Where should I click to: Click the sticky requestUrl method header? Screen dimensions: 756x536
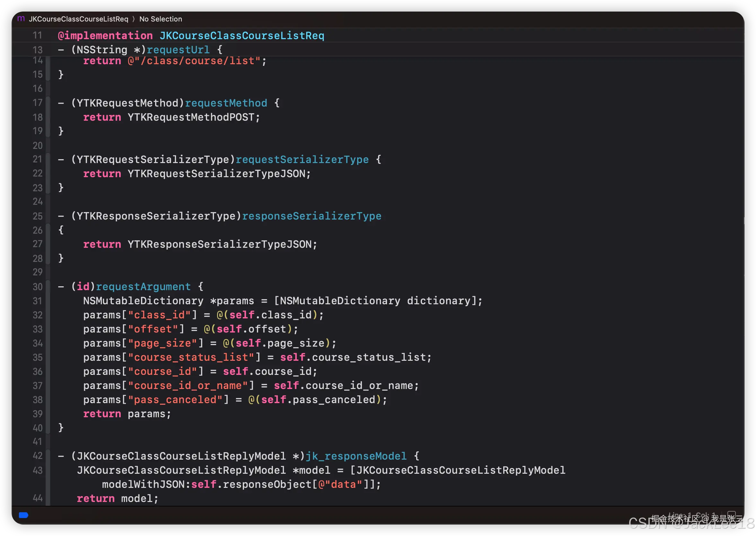[178, 50]
